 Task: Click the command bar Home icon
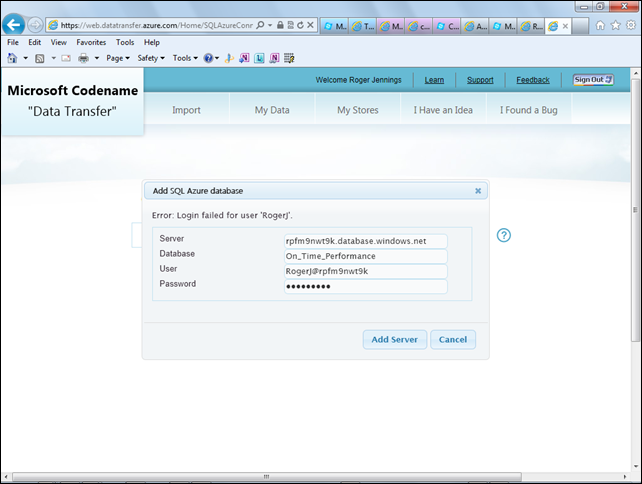(12, 58)
